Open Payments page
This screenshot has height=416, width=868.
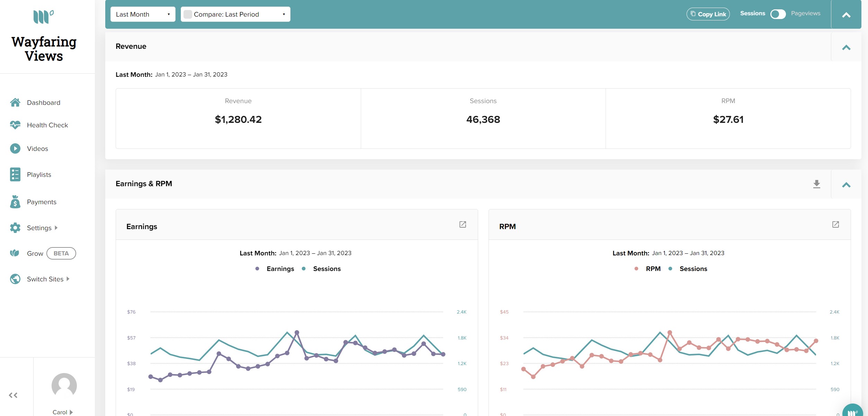click(x=42, y=202)
